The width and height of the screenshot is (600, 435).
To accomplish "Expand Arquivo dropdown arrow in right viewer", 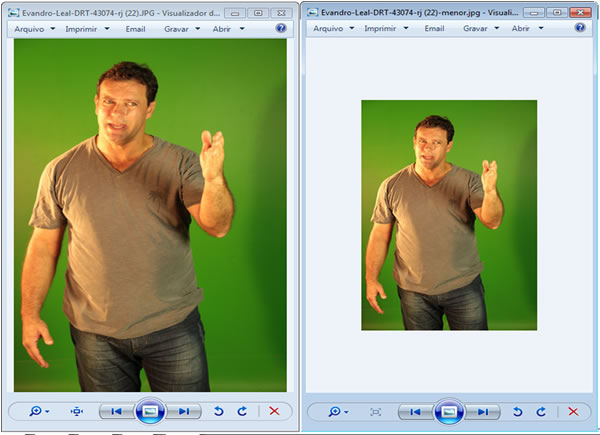I will pos(352,28).
